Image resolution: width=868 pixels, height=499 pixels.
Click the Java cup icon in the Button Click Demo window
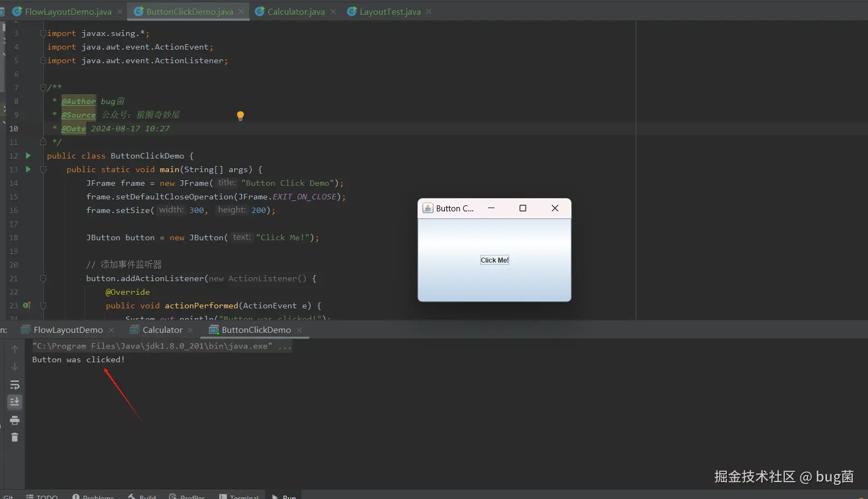click(x=428, y=208)
